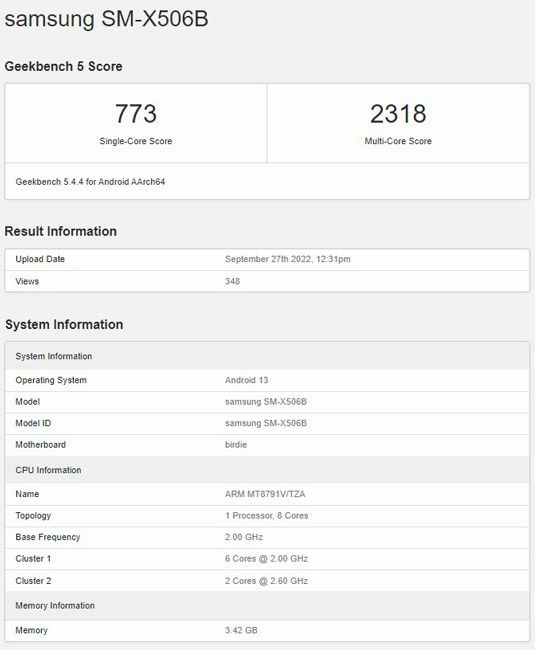Click the samsung SM-X506B page title
This screenshot has height=650, width=535.
[107, 20]
